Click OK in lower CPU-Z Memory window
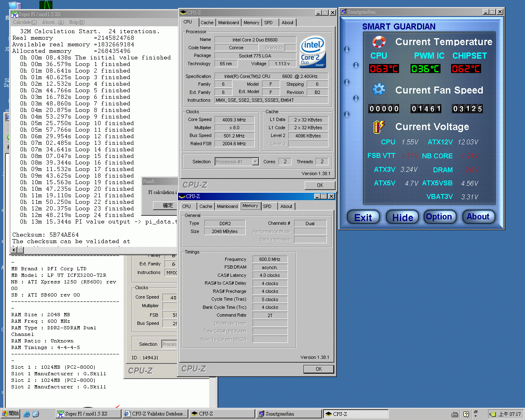 (x=319, y=369)
